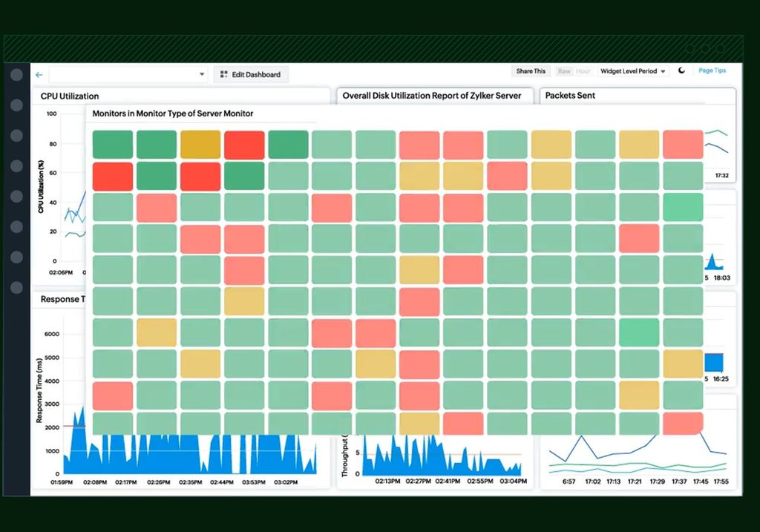
Task: Select the CPU Utilization widget header
Action: pyautogui.click(x=72, y=96)
